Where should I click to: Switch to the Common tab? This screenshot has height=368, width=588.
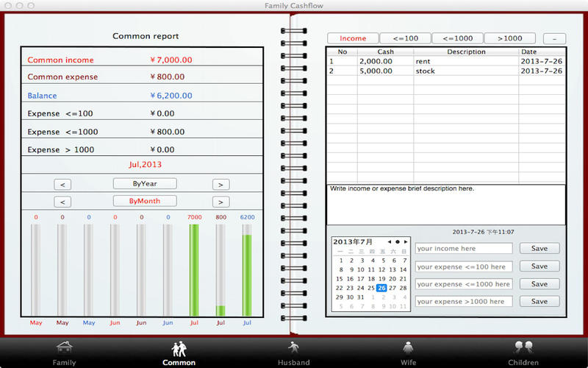coord(179,353)
